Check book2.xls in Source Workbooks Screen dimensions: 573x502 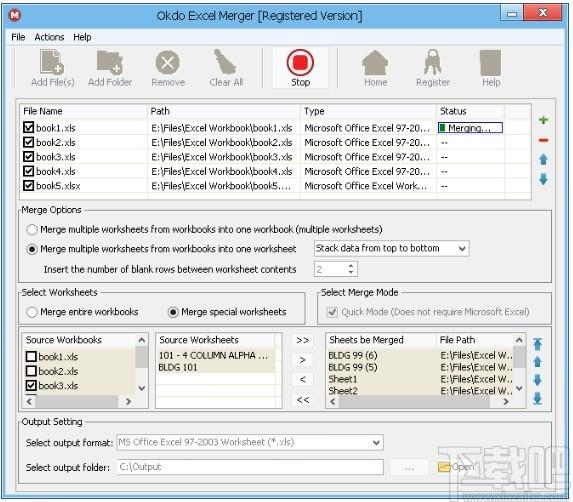tap(31, 371)
